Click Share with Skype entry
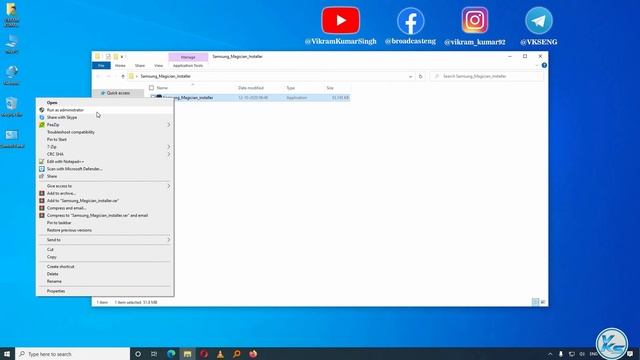 tap(62, 117)
